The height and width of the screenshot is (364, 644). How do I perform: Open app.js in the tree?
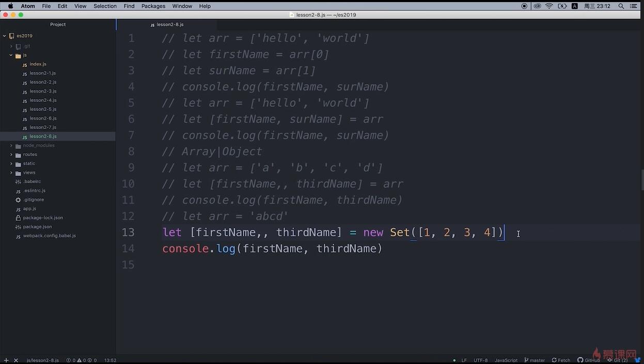[x=29, y=209]
